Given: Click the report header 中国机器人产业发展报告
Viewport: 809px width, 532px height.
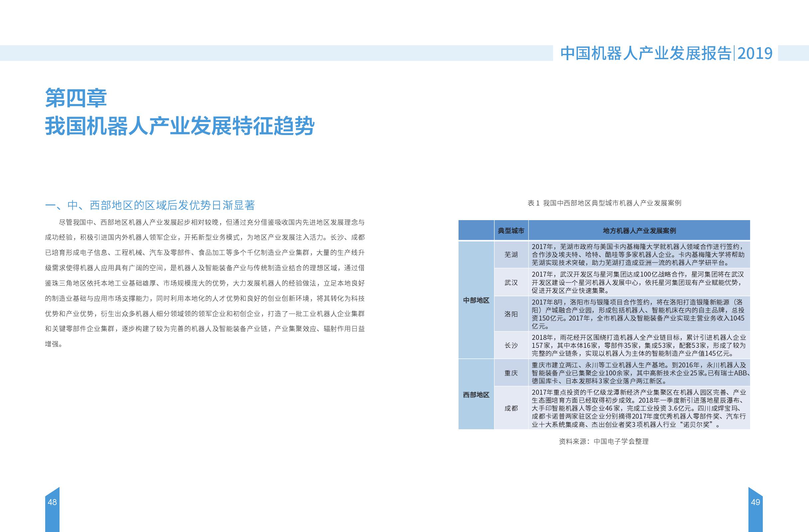Looking at the screenshot, I should 645,54.
